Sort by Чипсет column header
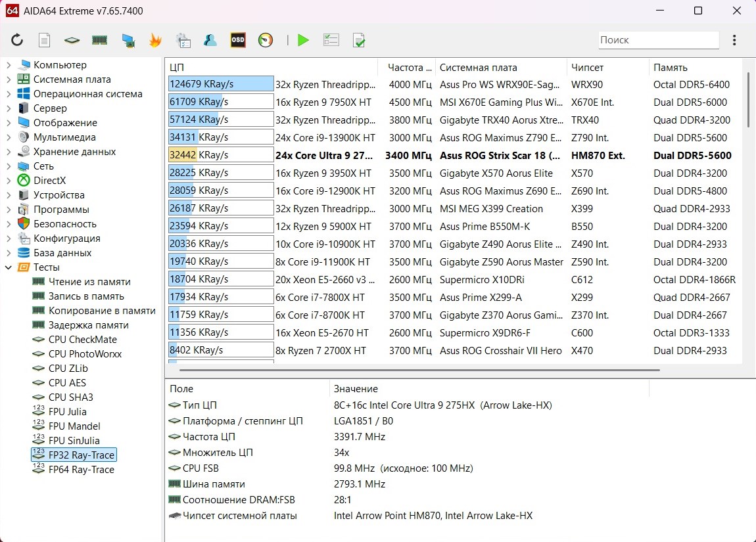The height and width of the screenshot is (542, 756). (x=587, y=68)
